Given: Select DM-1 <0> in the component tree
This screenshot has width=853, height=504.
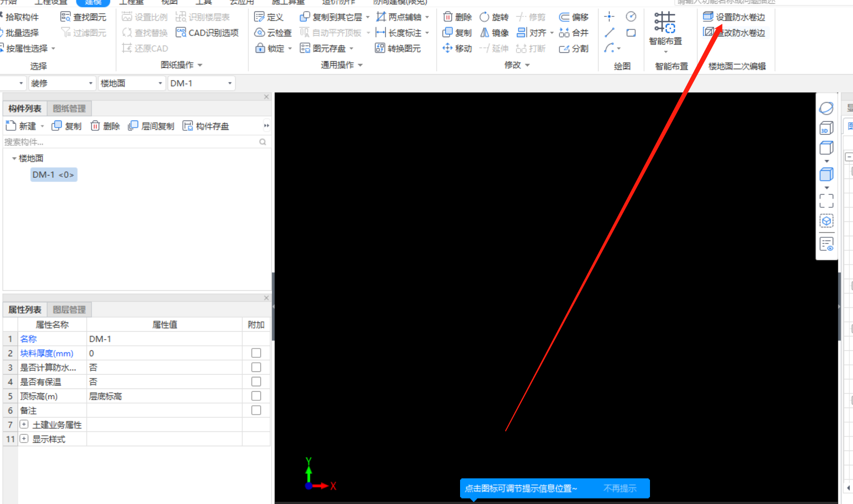Looking at the screenshot, I should (x=53, y=175).
